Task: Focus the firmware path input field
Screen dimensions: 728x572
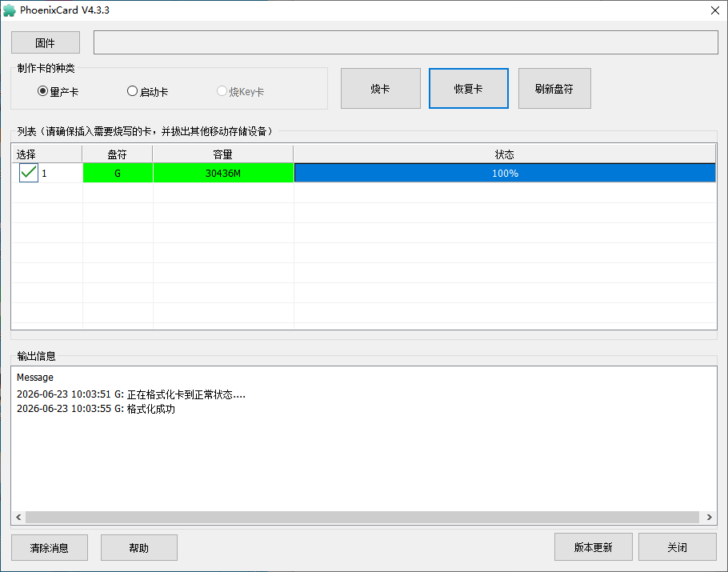Action: tap(406, 42)
